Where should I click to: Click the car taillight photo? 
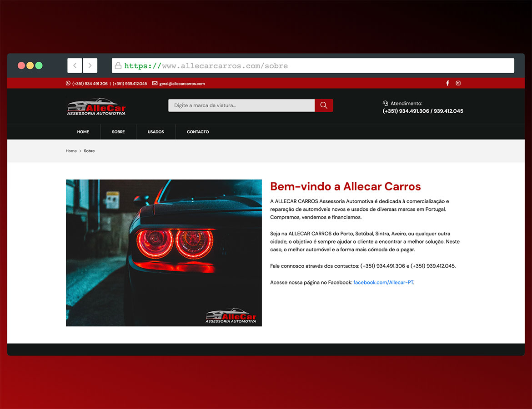click(164, 253)
